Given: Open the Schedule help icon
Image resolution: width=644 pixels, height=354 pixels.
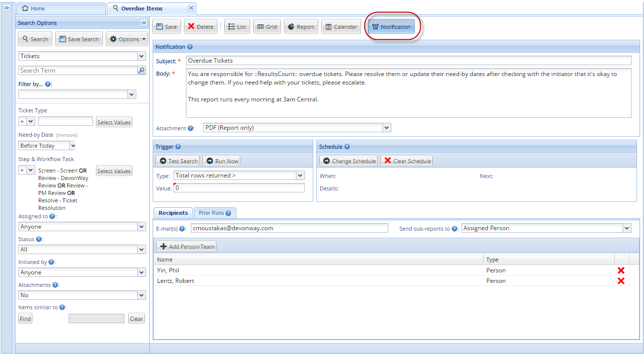Looking at the screenshot, I should tap(347, 147).
